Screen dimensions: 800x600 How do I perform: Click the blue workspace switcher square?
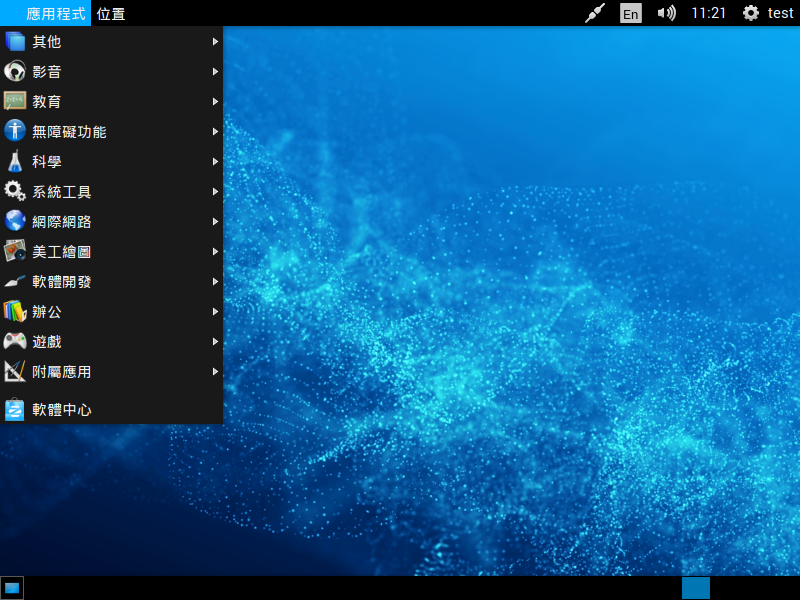(696, 588)
